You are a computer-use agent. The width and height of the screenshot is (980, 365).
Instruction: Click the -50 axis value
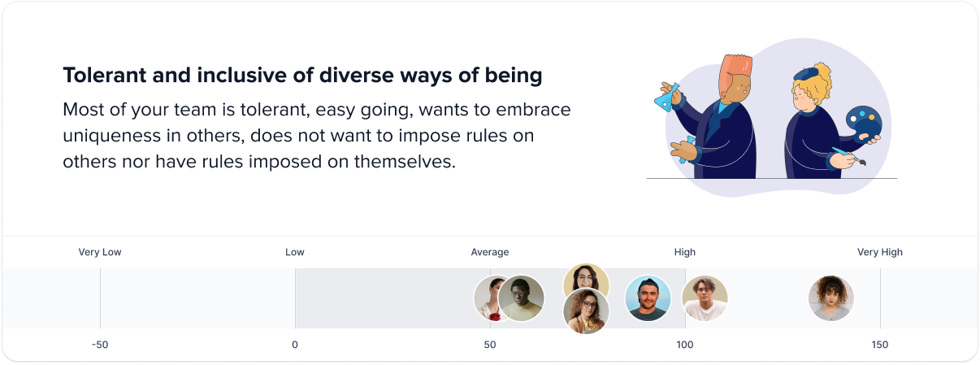[x=100, y=345]
